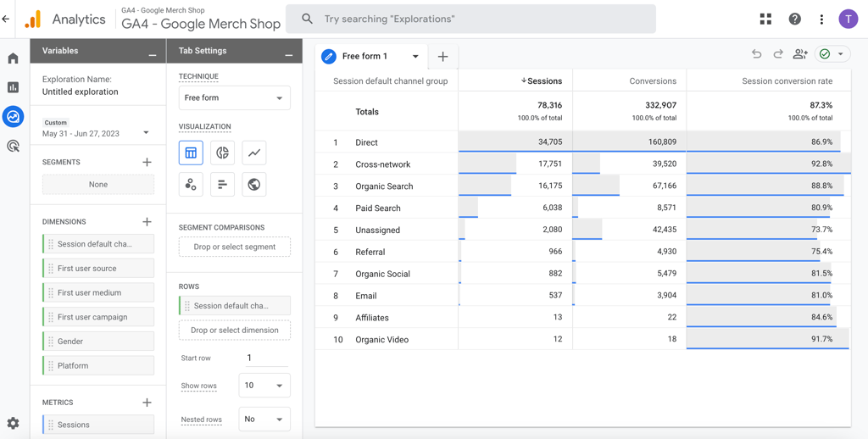This screenshot has height=439, width=868.
Task: Open the Nested rows dropdown
Action: pyautogui.click(x=264, y=420)
